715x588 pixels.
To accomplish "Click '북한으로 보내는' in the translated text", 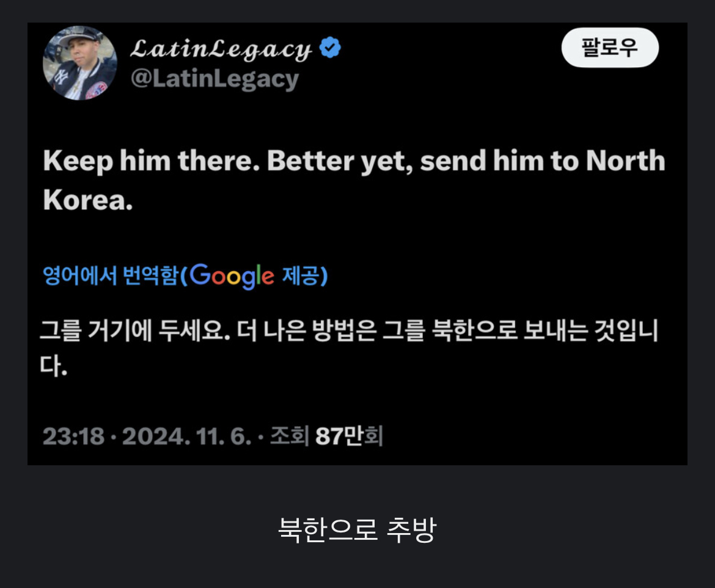I will point(509,330).
